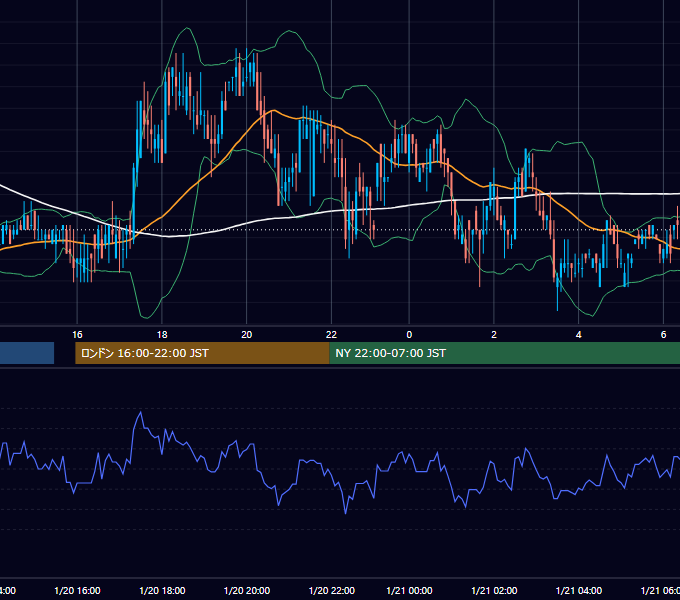Click the '20' hour label on price chart axis
Screen dimensions: 680x600
pos(246,335)
